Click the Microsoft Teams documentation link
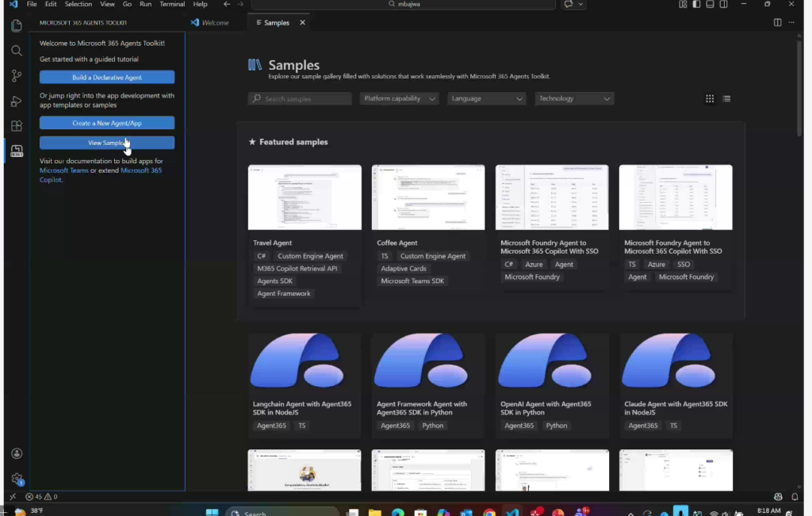 click(64, 170)
